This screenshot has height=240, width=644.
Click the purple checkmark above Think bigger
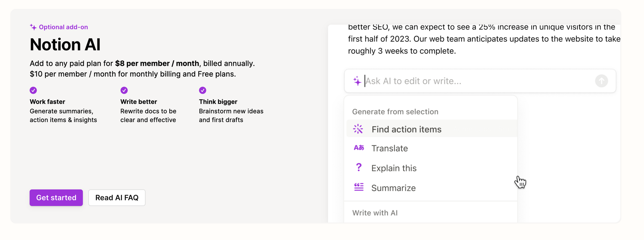203,90
